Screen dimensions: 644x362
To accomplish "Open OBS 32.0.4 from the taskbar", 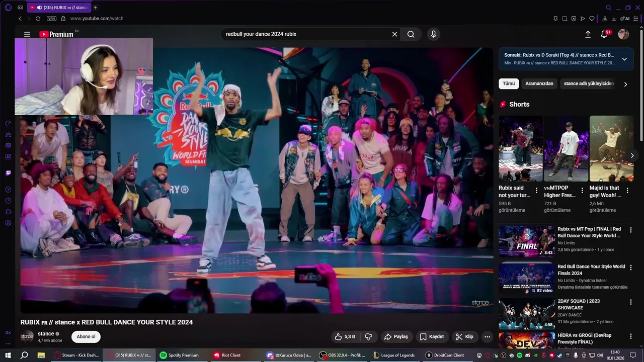I will (x=343, y=355).
